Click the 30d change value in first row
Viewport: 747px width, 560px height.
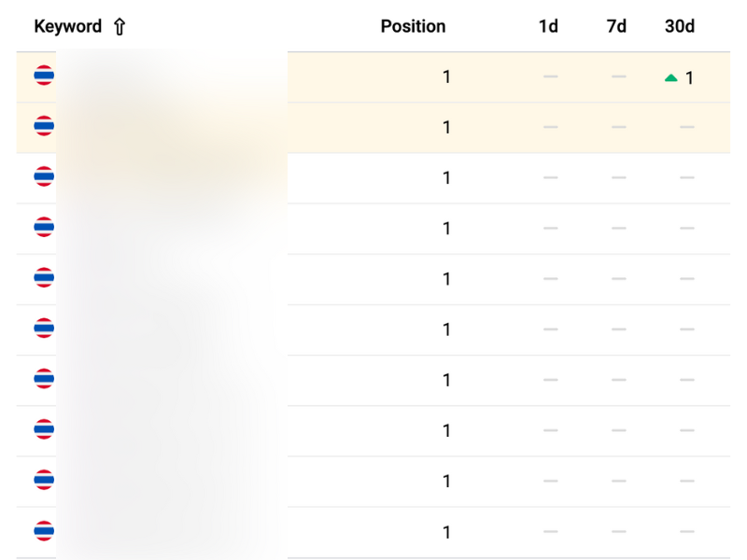click(x=689, y=78)
